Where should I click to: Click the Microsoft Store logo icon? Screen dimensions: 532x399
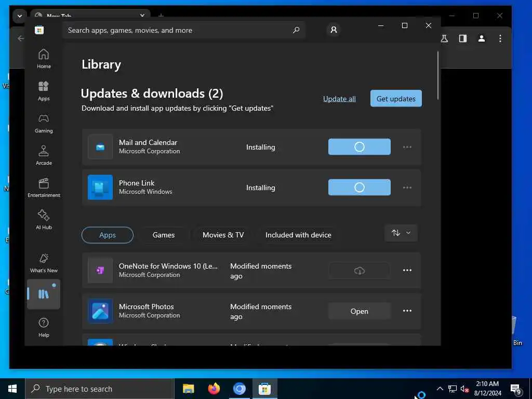click(39, 30)
